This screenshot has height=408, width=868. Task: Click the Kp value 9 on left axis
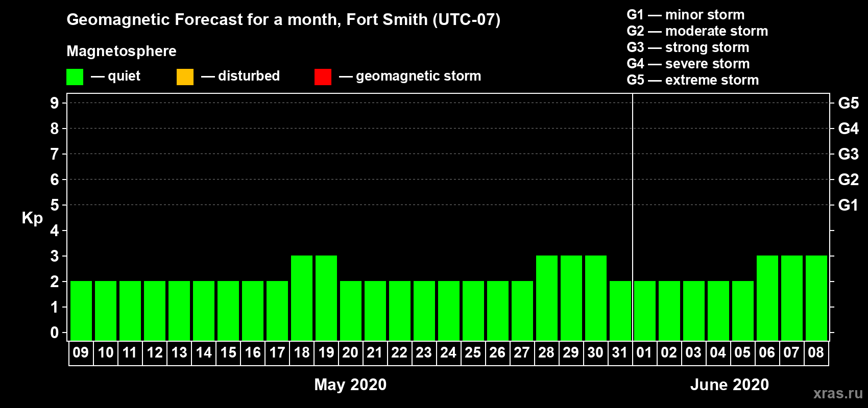coord(55,103)
